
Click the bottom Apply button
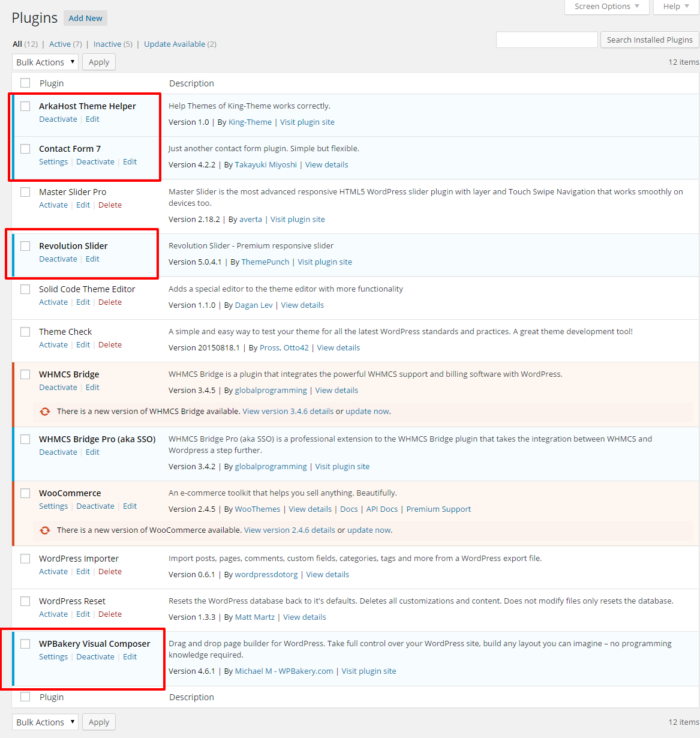point(99,722)
